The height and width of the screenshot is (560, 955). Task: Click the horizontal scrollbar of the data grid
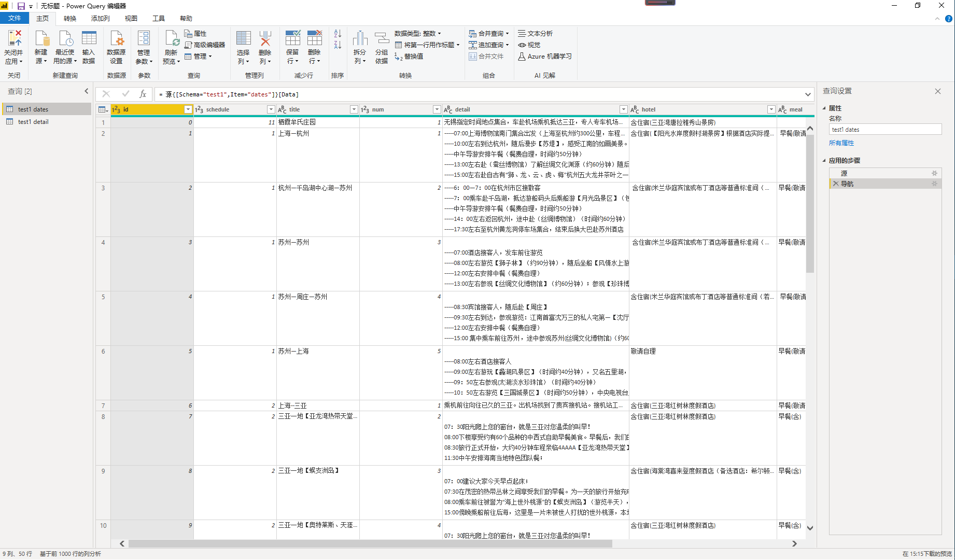pos(370,543)
